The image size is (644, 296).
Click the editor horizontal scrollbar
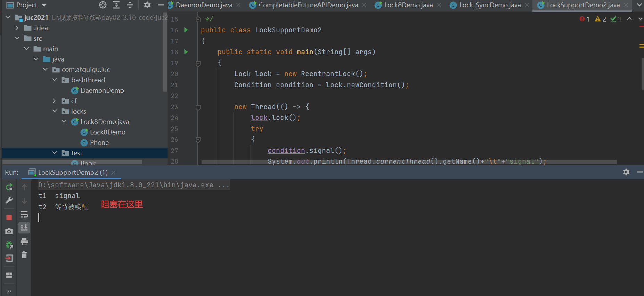pos(409,162)
